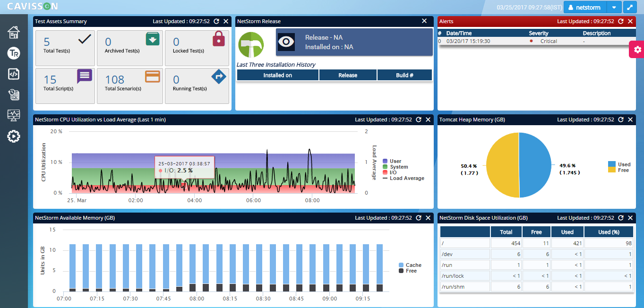The width and height of the screenshot is (644, 308).
Task: Click the checkmark icon on Total Test(s)
Action: coord(84,39)
